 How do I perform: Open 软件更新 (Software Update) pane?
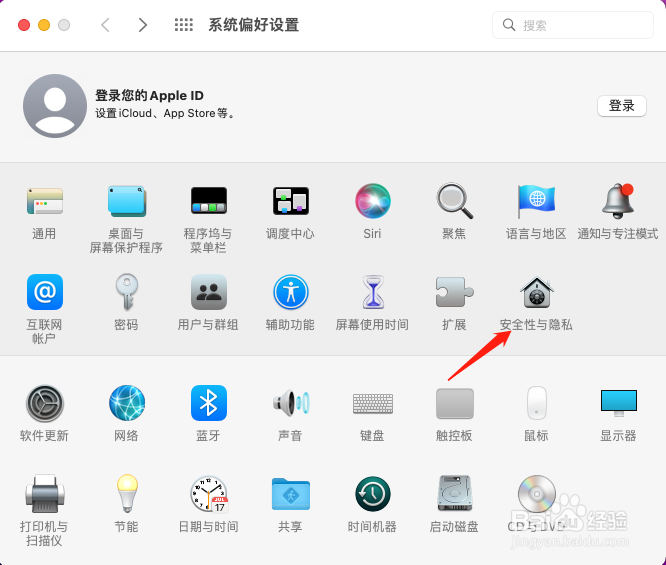(x=45, y=403)
